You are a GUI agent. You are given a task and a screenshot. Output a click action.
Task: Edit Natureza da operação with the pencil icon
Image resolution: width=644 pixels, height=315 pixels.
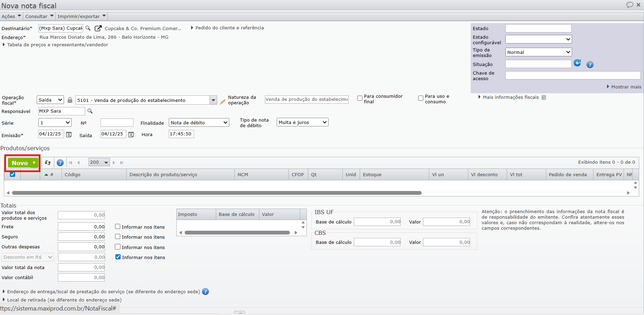coord(223,102)
